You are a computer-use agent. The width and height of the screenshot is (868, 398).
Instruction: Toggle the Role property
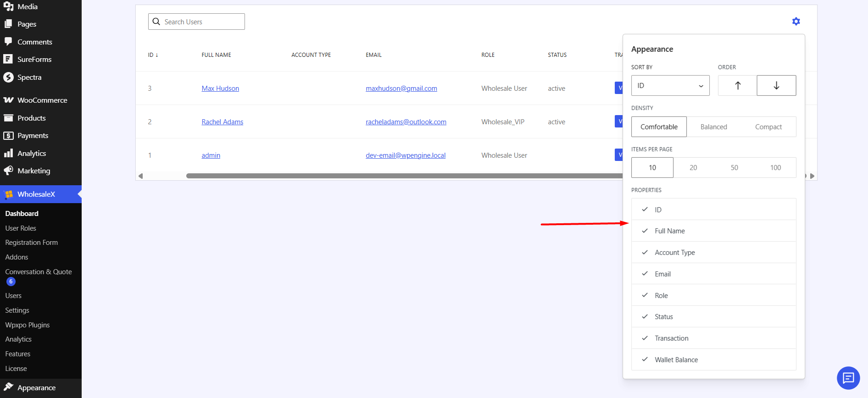(714, 295)
